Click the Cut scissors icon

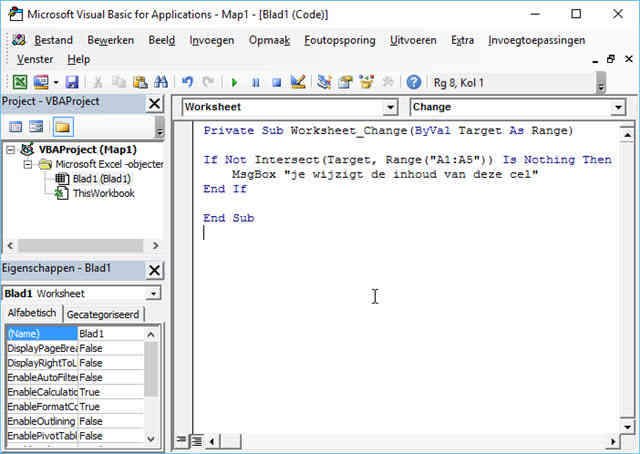point(98,82)
